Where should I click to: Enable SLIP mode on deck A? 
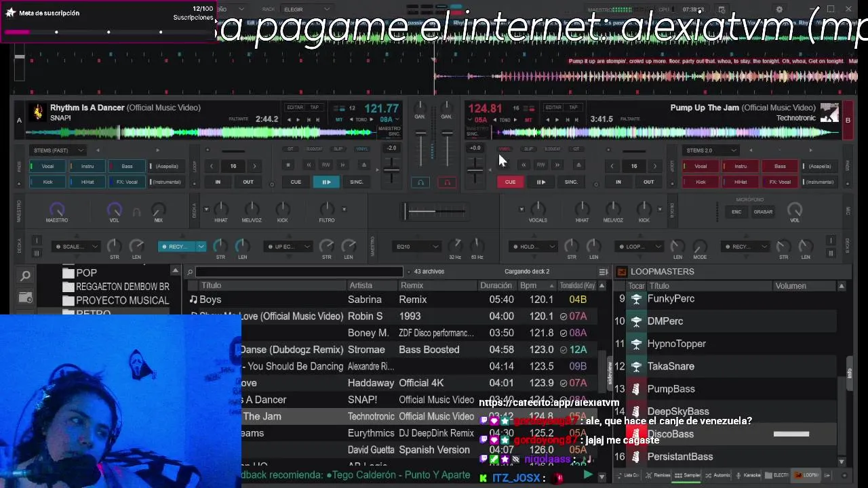[338, 149]
